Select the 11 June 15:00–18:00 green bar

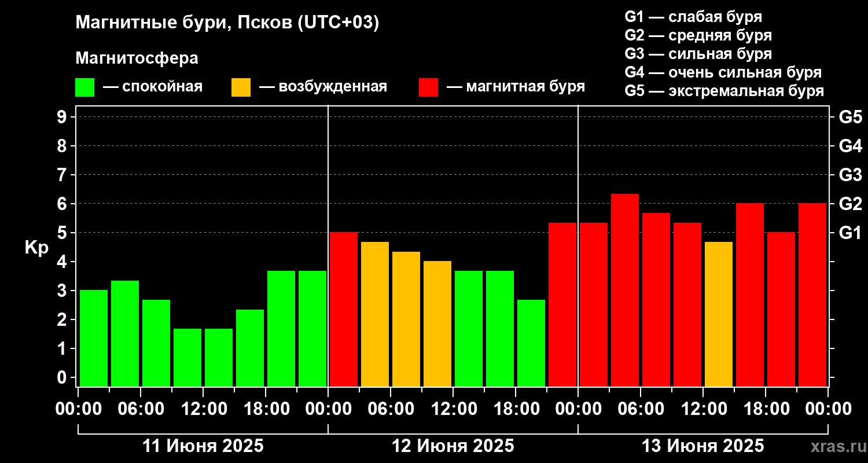tap(250, 348)
